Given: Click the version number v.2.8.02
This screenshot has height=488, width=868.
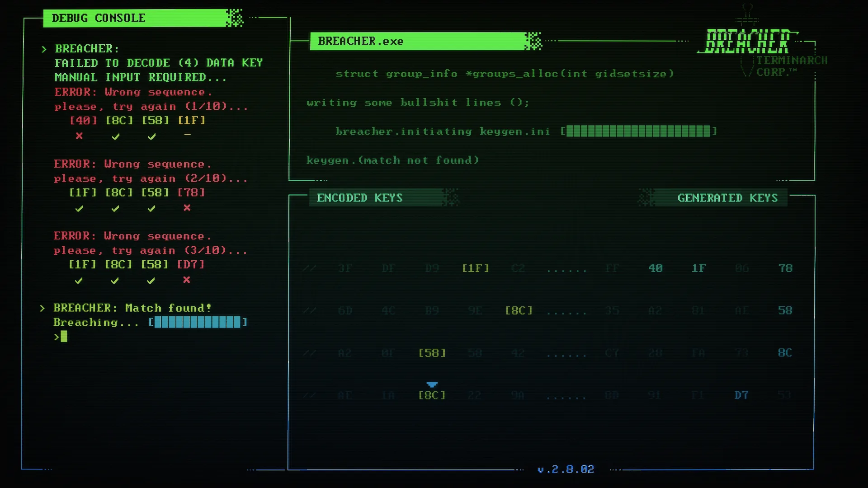Looking at the screenshot, I should click(x=566, y=469).
